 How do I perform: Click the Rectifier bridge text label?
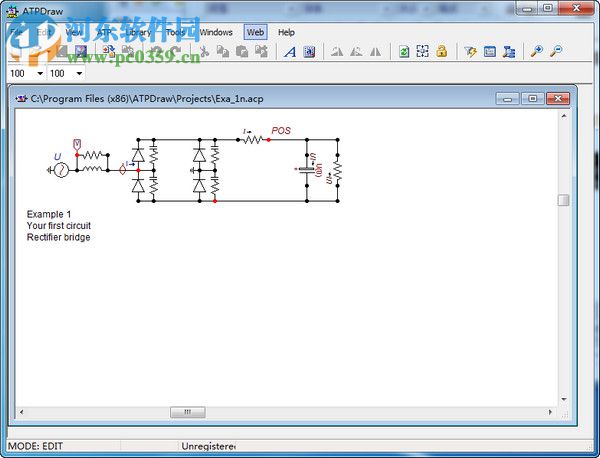(58, 238)
